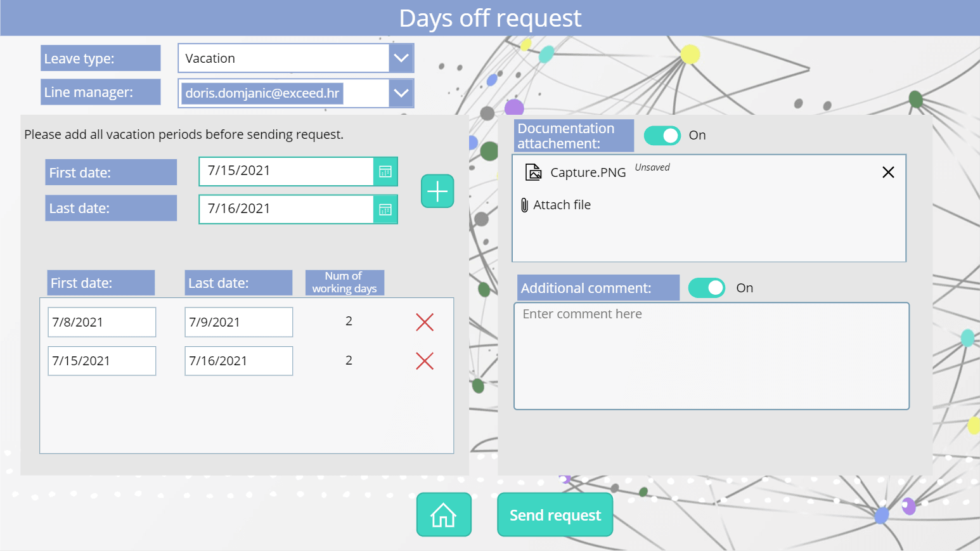This screenshot has width=980, height=551.
Task: Click the Leave type label
Action: pos(100,58)
